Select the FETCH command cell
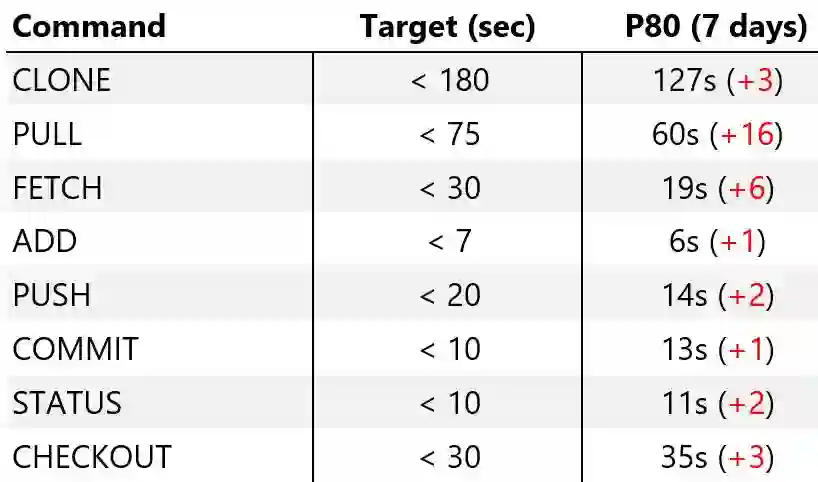The width and height of the screenshot is (818, 482). click(57, 188)
